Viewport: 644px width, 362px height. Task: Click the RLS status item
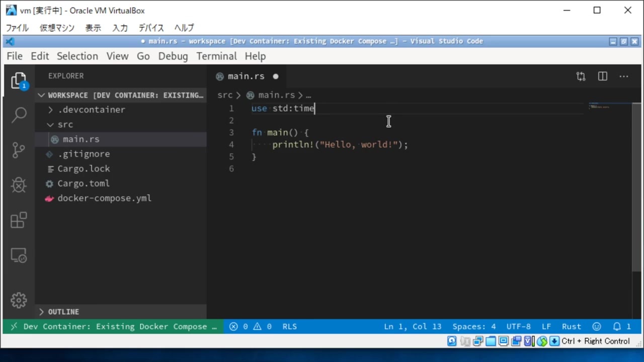point(290,326)
